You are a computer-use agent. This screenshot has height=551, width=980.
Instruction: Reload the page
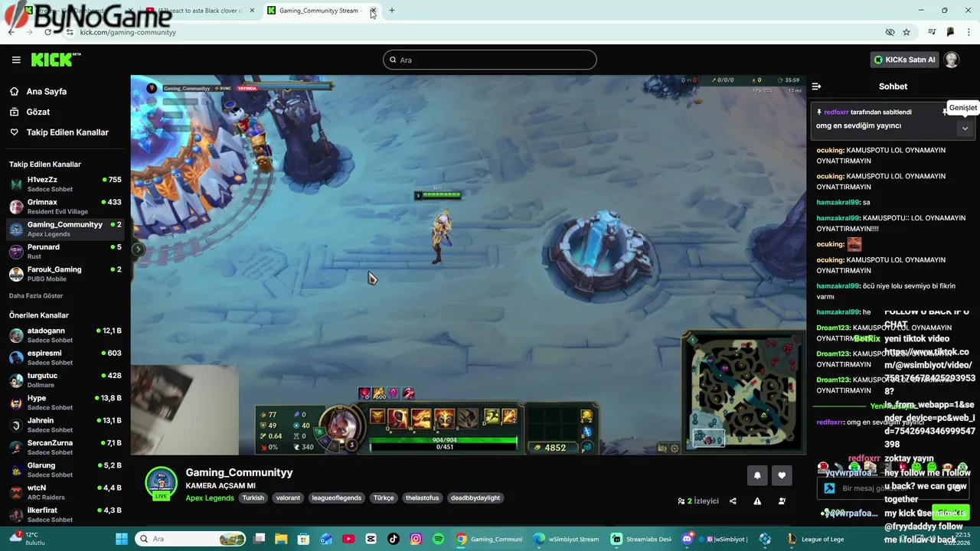point(48,32)
